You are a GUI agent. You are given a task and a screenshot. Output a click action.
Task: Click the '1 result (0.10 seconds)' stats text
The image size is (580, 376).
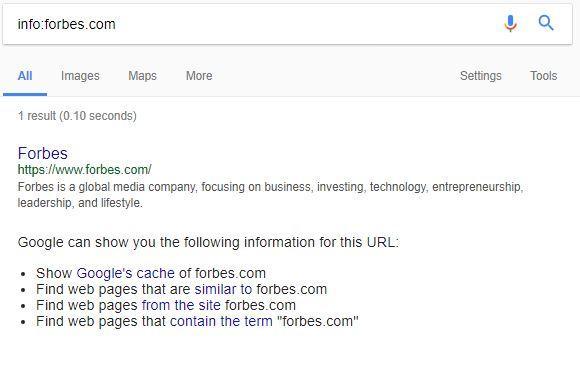pyautogui.click(x=77, y=116)
